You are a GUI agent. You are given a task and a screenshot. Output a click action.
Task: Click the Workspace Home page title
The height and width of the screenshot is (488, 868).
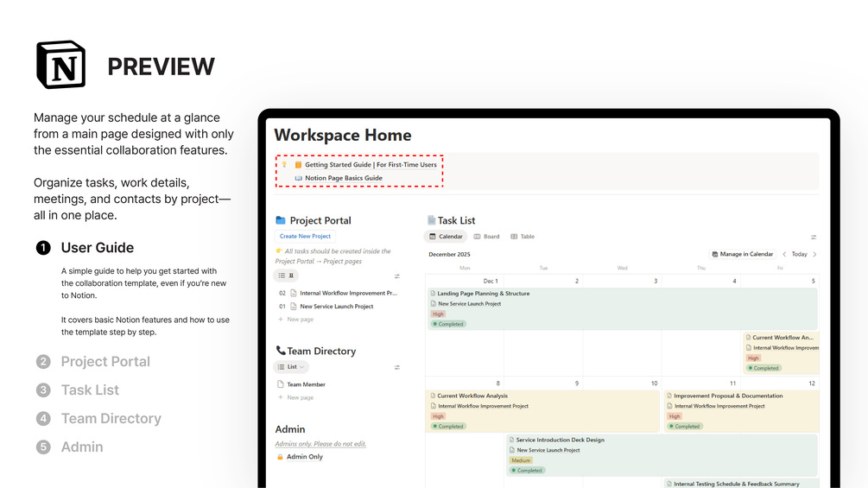[x=343, y=135]
